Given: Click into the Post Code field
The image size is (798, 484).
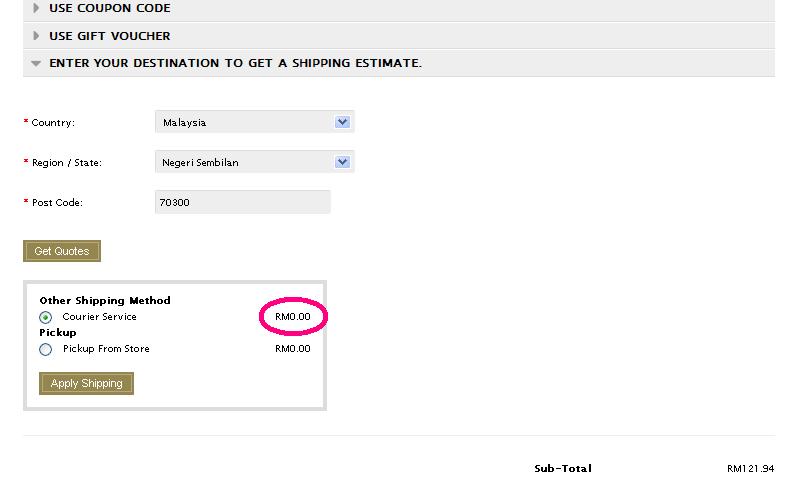Looking at the screenshot, I should pyautogui.click(x=242, y=202).
